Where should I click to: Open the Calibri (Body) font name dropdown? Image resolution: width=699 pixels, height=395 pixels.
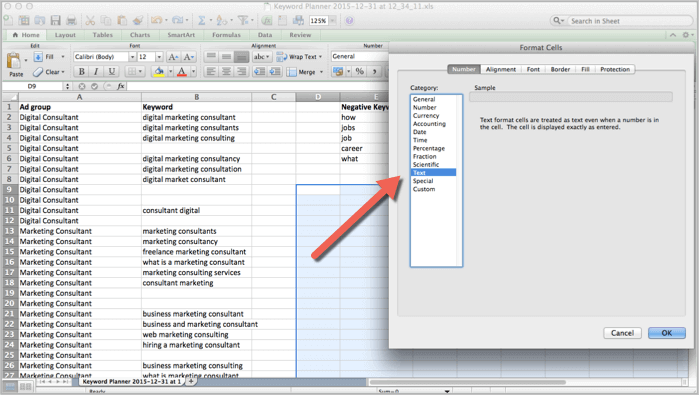[x=132, y=57]
